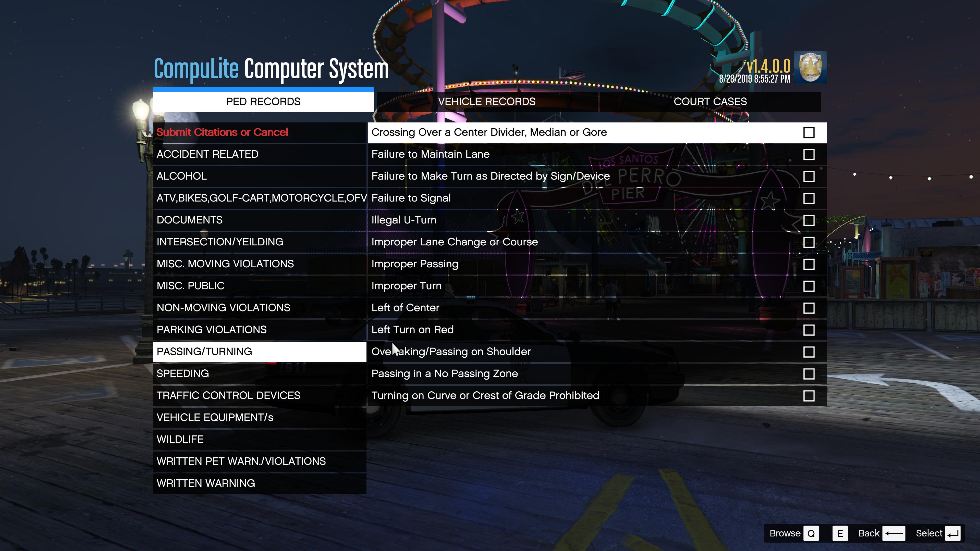
Task: Open the COURT CASES tab
Action: (x=710, y=102)
